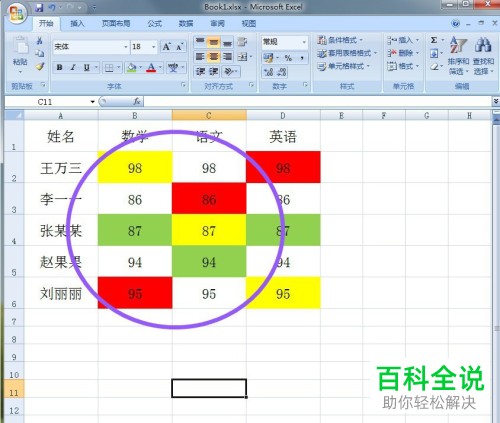Toggle Middle Align for cell text
Viewport: 500px width, 423px height.
pyautogui.click(x=213, y=42)
